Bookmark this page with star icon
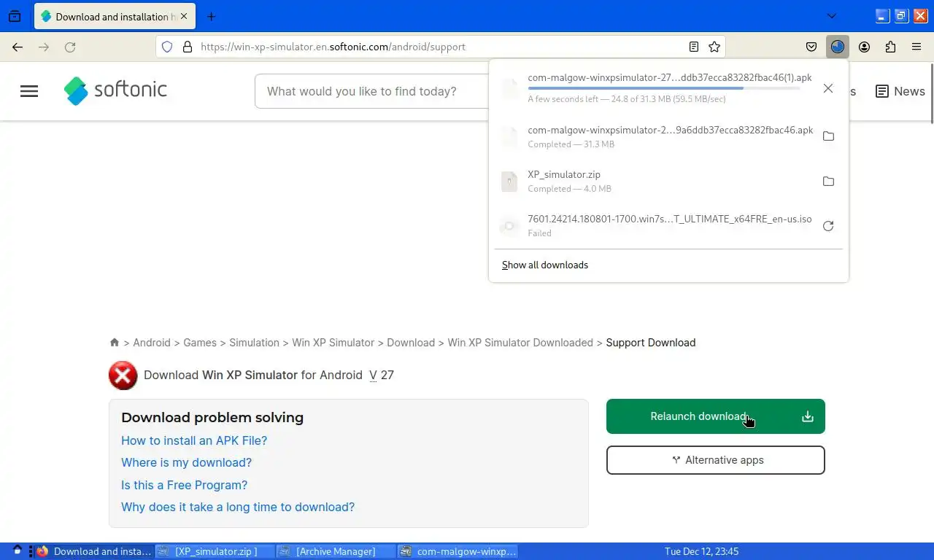The width and height of the screenshot is (934, 560). [x=714, y=47]
